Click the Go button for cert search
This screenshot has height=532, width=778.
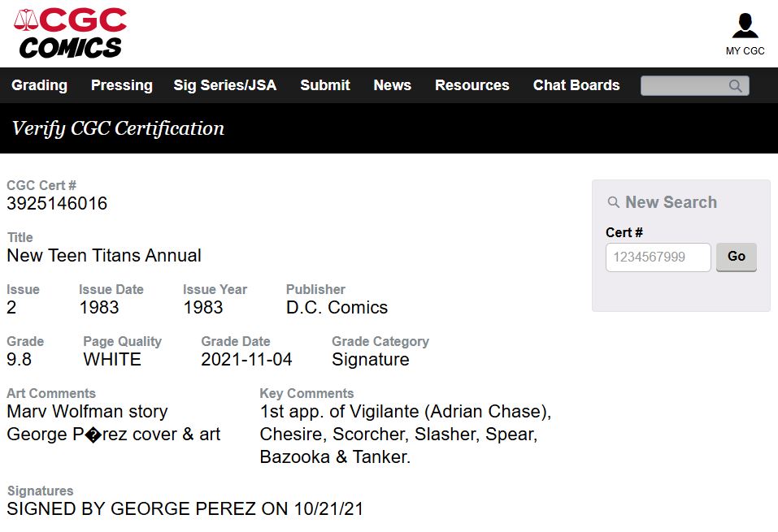[x=737, y=257]
